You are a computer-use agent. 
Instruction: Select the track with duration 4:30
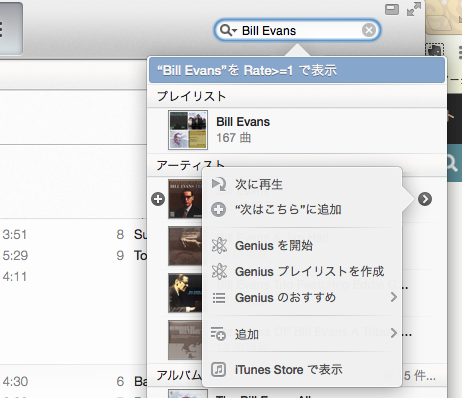[15, 381]
